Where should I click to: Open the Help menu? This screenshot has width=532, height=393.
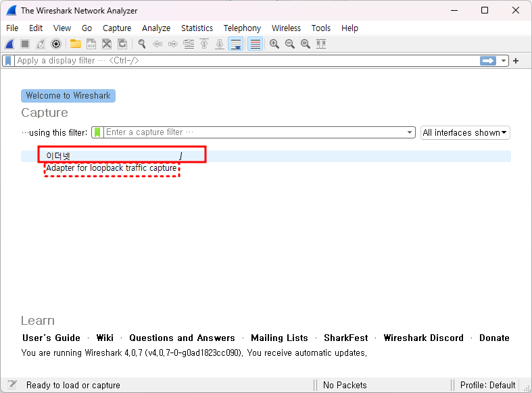(x=349, y=28)
